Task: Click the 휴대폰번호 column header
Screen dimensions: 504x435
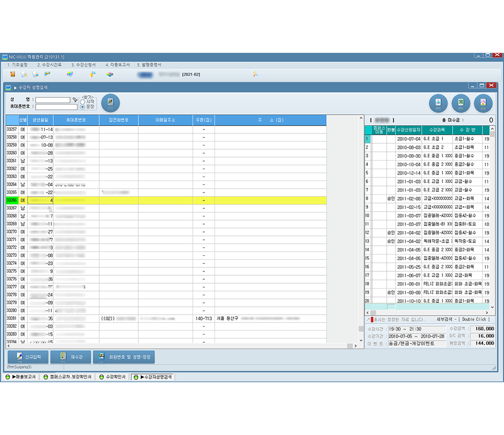Action: coord(76,120)
